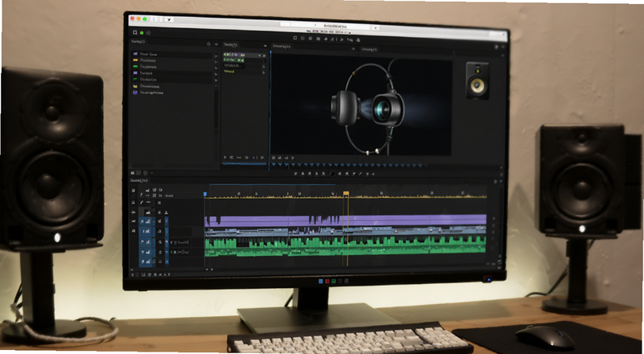Click round black button in middle toolbar
Viewport: 644px width, 354px height.
tap(332, 174)
